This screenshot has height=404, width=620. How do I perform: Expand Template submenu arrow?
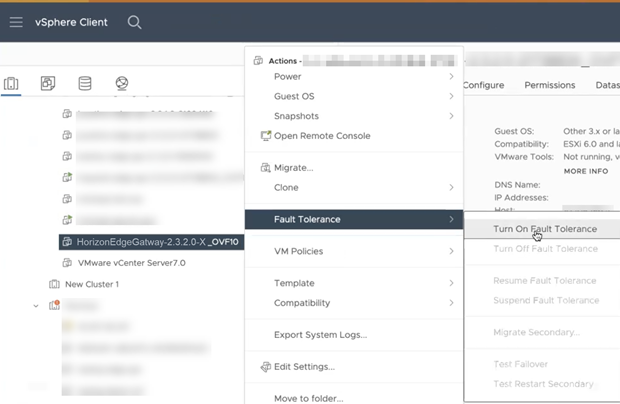pyautogui.click(x=451, y=283)
